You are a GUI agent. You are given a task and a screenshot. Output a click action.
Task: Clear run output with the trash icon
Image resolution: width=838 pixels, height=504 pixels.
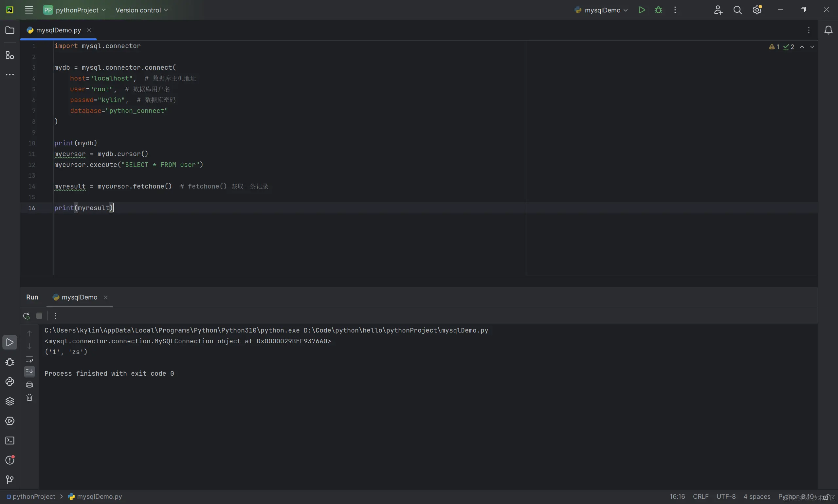point(29,397)
